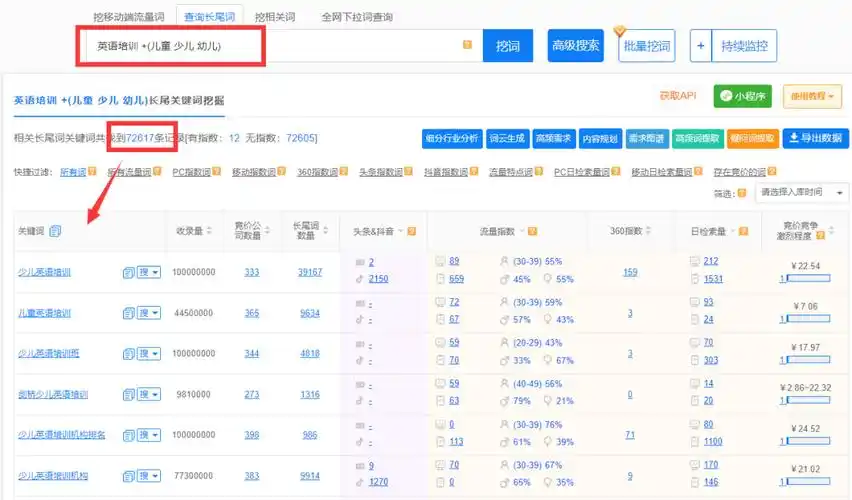Open 搜 dropdown in 少儿英语培训 row
Viewport: 852px width, 500px height.
pos(149,272)
